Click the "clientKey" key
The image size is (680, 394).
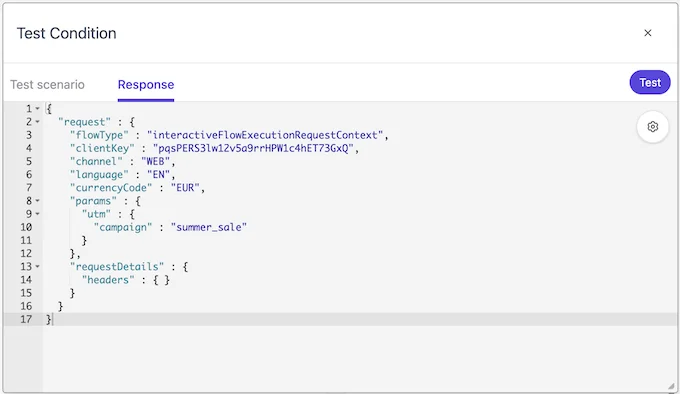102,148
